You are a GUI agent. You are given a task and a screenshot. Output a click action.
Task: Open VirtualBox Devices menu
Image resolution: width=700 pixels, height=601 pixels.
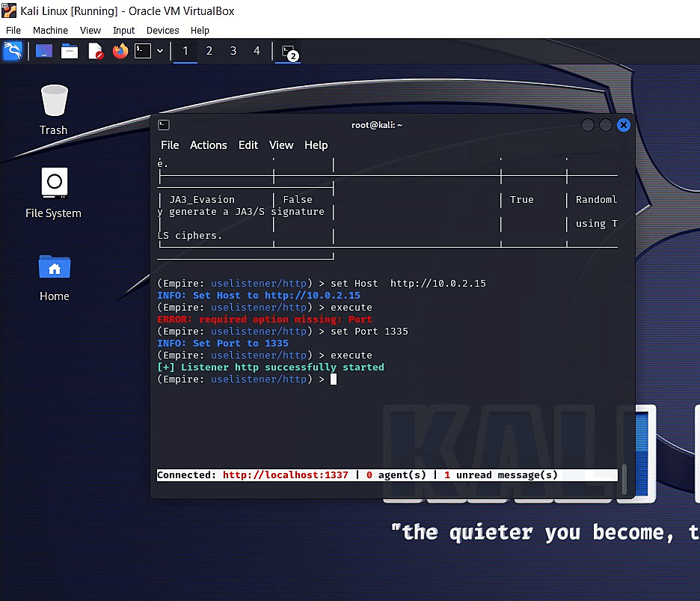pos(162,31)
